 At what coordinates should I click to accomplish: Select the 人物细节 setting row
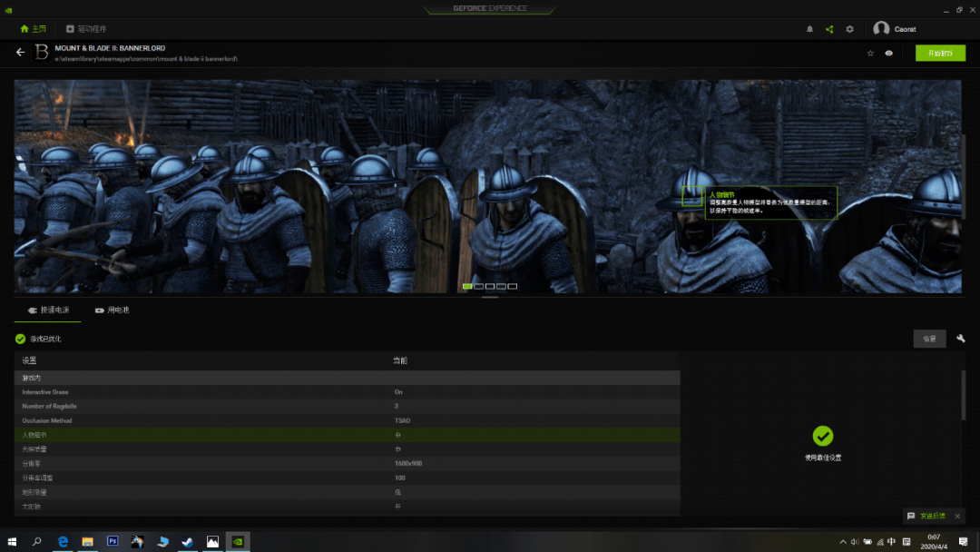pos(347,435)
